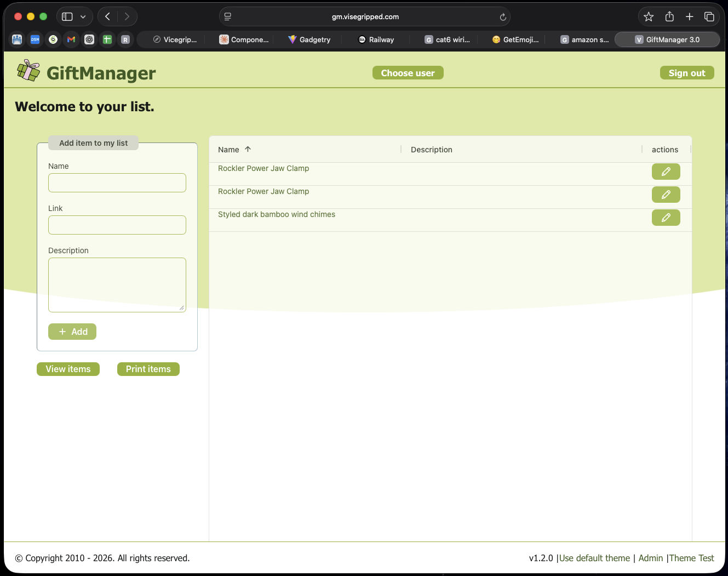
Task: Open the first Rockler Power Jaw Clamp link
Action: (x=263, y=168)
